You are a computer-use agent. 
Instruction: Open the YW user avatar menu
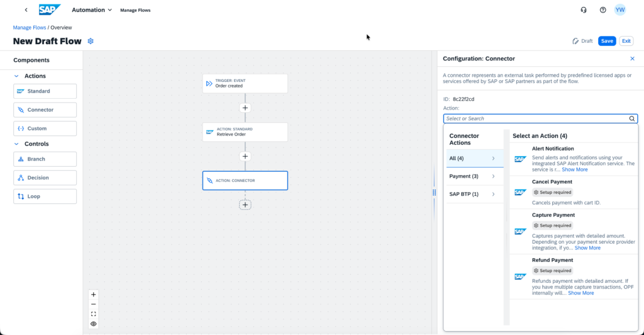(x=619, y=10)
